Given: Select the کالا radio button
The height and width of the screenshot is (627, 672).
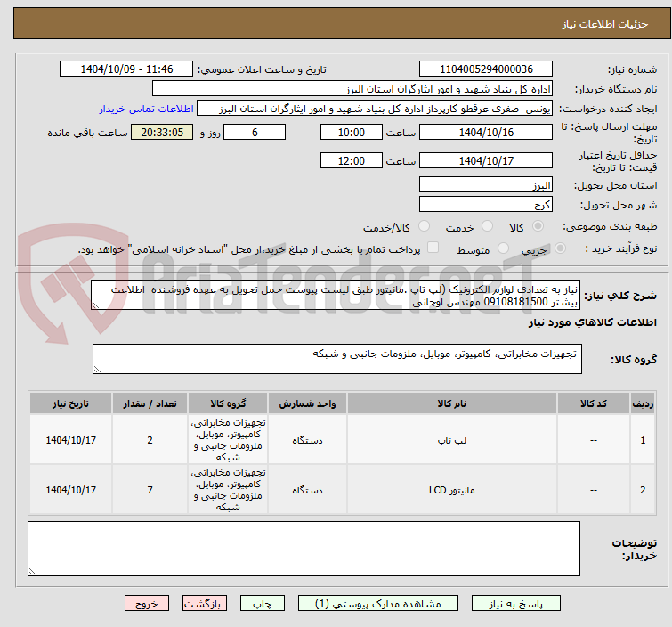Looking at the screenshot, I should tap(538, 226).
